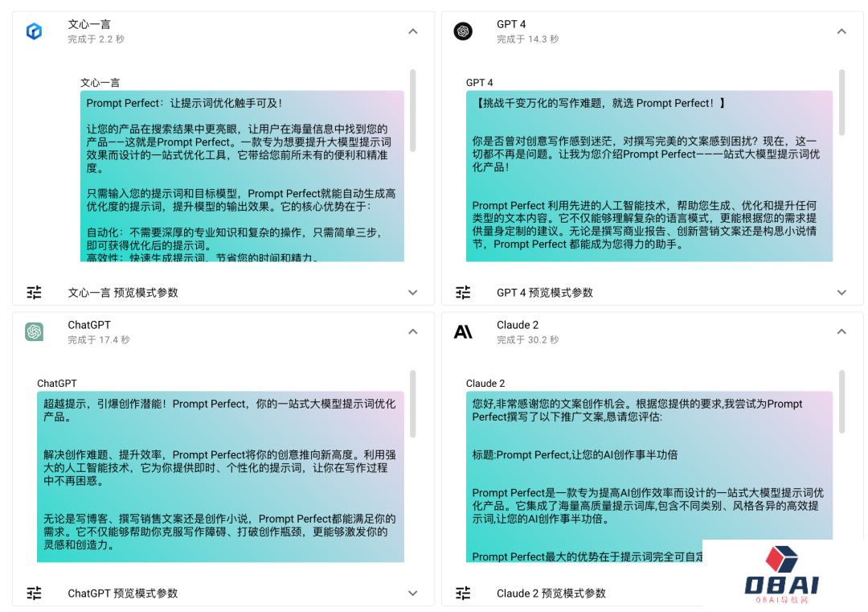This screenshot has width=868, height=612.
Task: Click the 文心一言 output scrollbar
Action: point(413,110)
